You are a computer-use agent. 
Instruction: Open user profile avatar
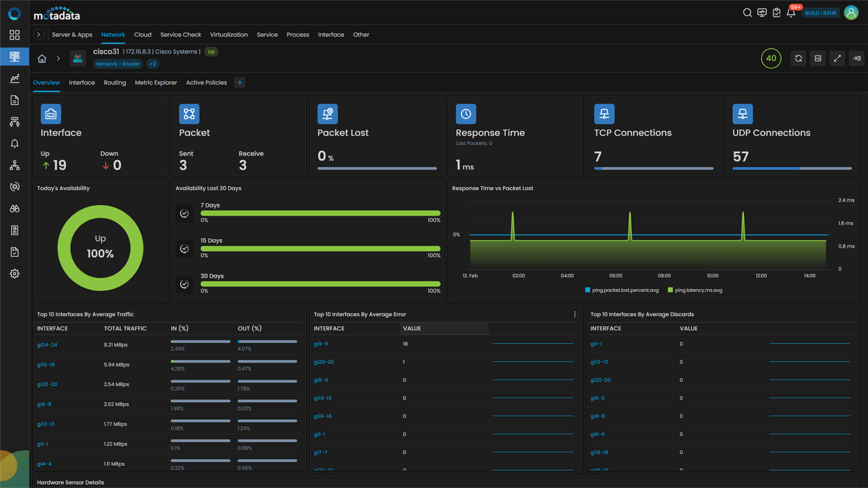pos(851,12)
